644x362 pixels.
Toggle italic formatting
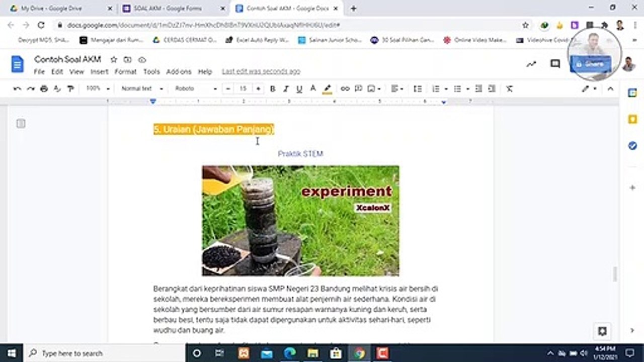click(x=286, y=88)
